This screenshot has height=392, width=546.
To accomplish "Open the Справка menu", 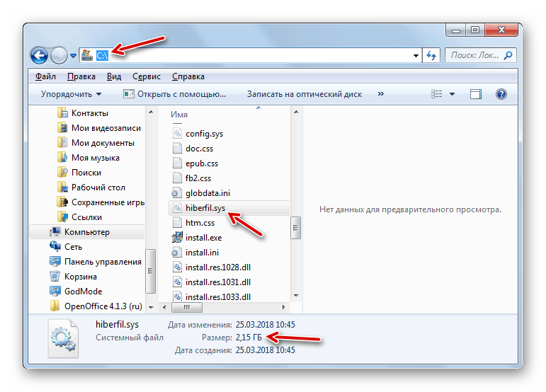I will click(x=188, y=76).
